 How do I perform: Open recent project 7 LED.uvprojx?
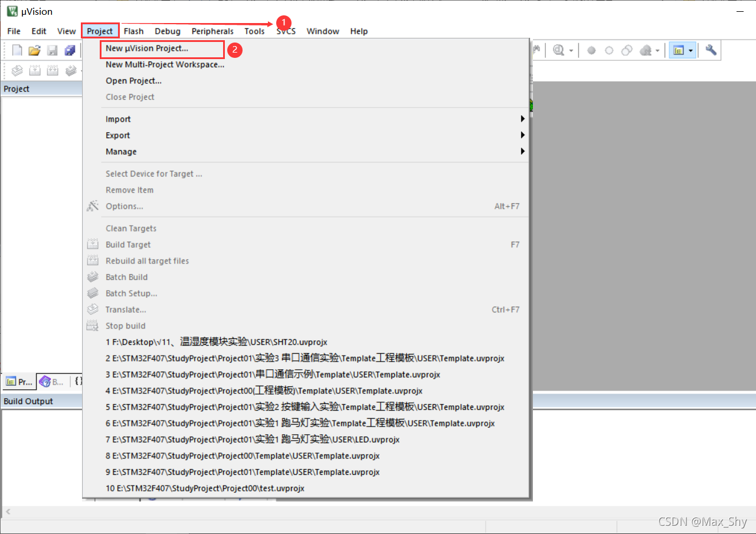pyautogui.click(x=306, y=439)
